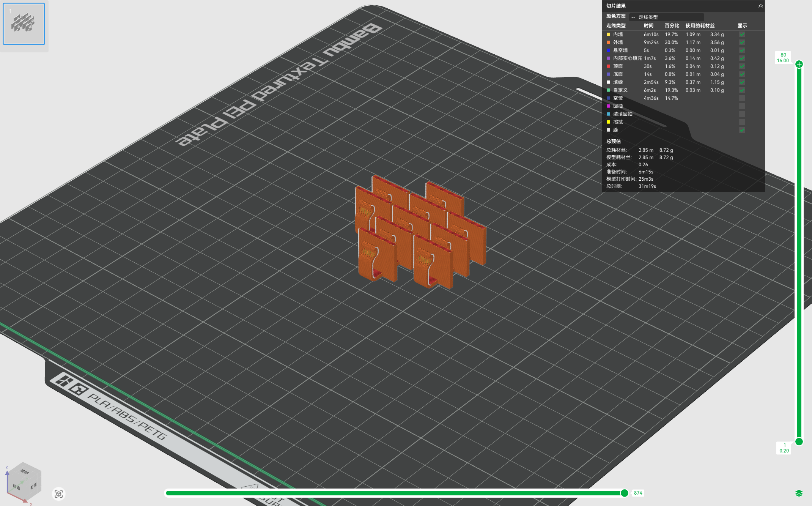Toggle display checkbox for 缝 seam
The image size is (812, 506).
coord(742,130)
